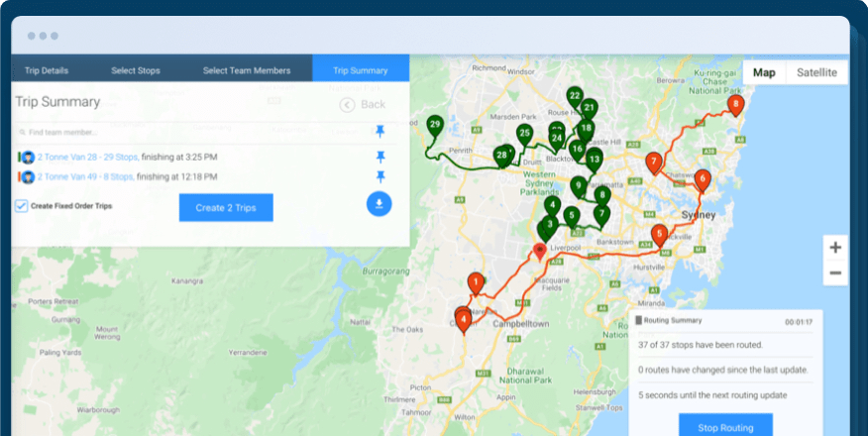Select green stop marker 25

point(524,136)
